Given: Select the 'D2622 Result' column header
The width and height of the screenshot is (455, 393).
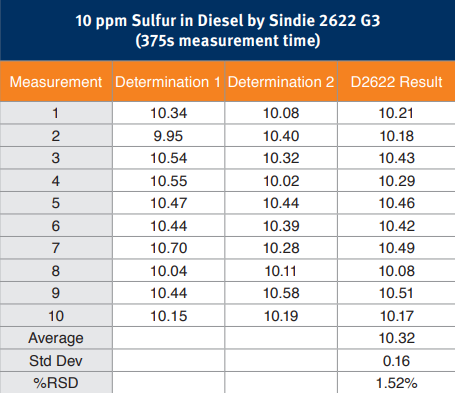Looking at the screenshot, I should pos(396,82).
